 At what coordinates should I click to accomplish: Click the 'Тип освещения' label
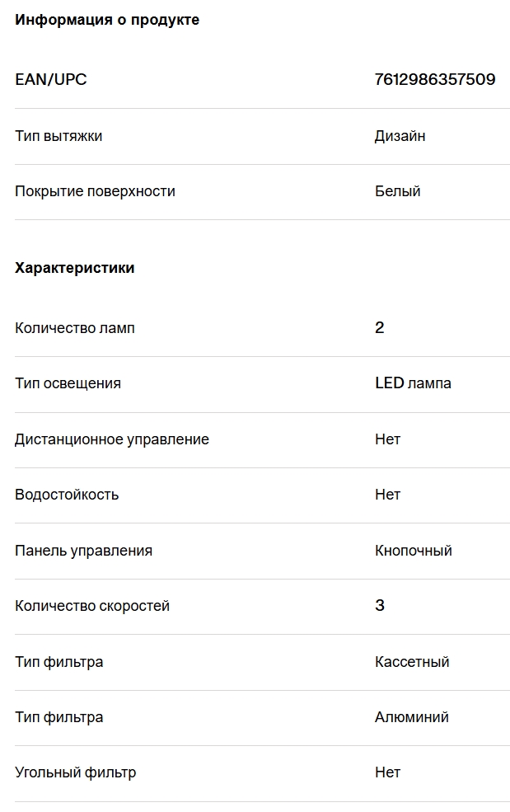click(x=68, y=383)
